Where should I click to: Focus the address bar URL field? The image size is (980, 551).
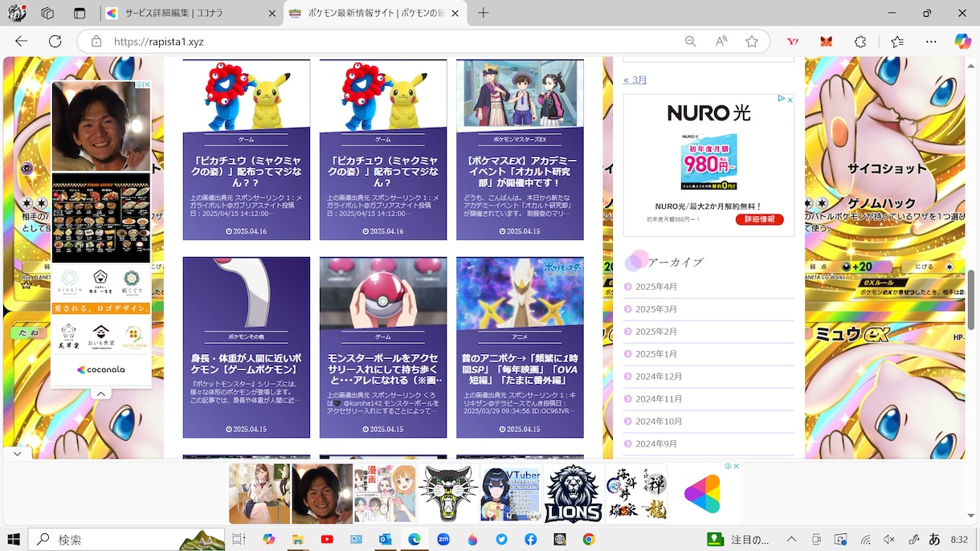[386, 41]
